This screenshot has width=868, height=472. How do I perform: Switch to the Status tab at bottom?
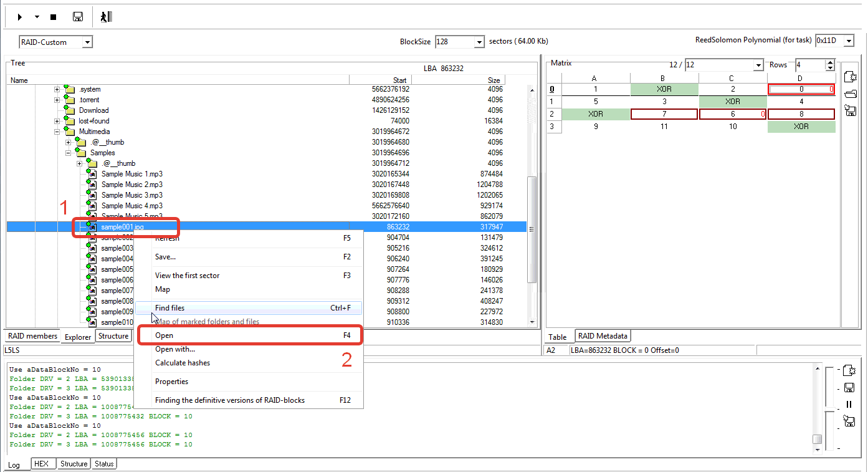tap(104, 464)
